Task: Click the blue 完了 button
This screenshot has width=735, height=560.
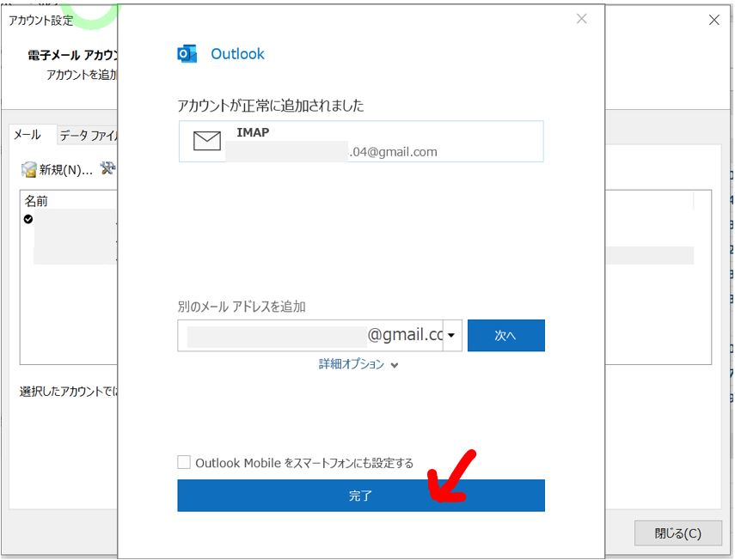Action: (360, 496)
